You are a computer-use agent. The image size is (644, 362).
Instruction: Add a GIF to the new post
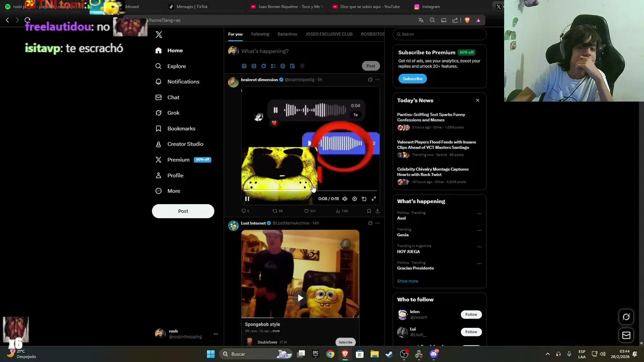coord(254,66)
